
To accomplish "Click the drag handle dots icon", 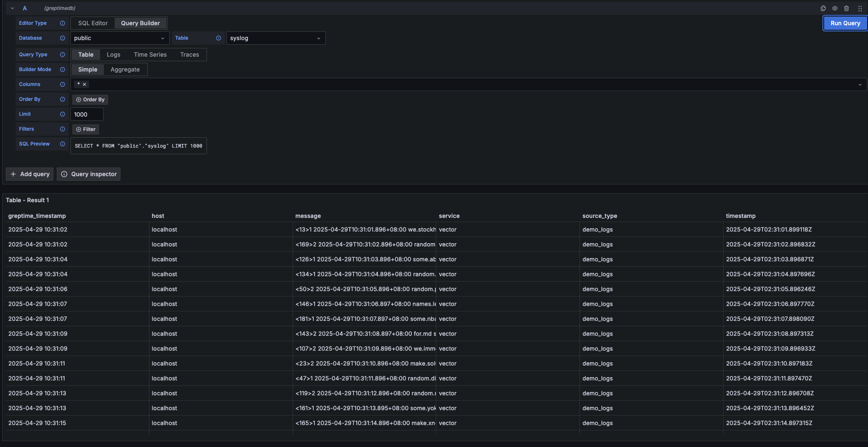I will tap(860, 8).
